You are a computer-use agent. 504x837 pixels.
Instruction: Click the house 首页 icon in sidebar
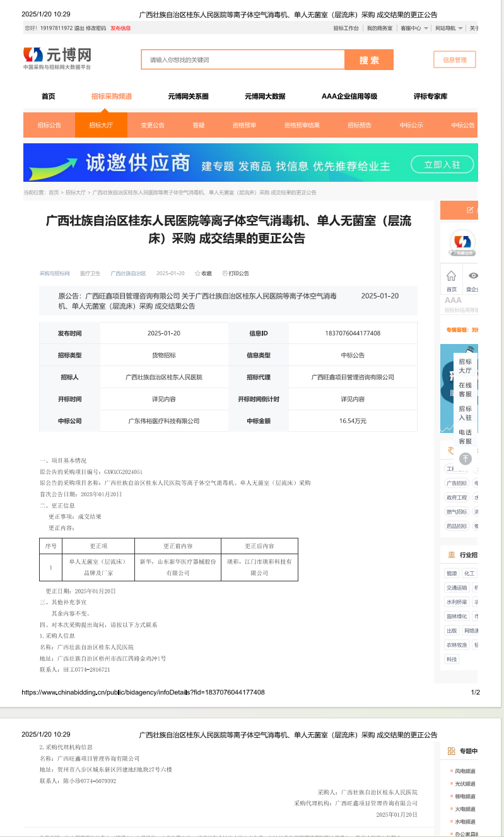[451, 276]
